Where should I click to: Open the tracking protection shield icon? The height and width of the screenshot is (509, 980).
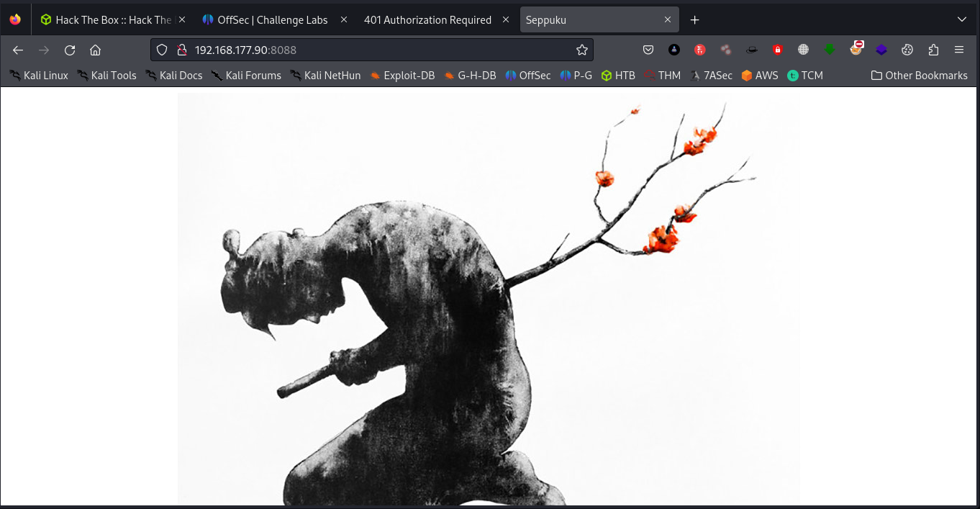point(162,50)
